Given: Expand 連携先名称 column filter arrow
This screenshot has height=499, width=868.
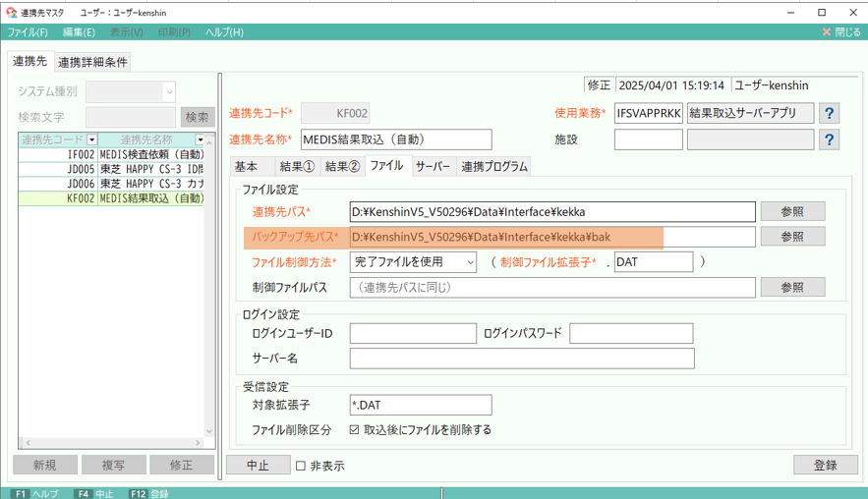Looking at the screenshot, I should tap(202, 139).
